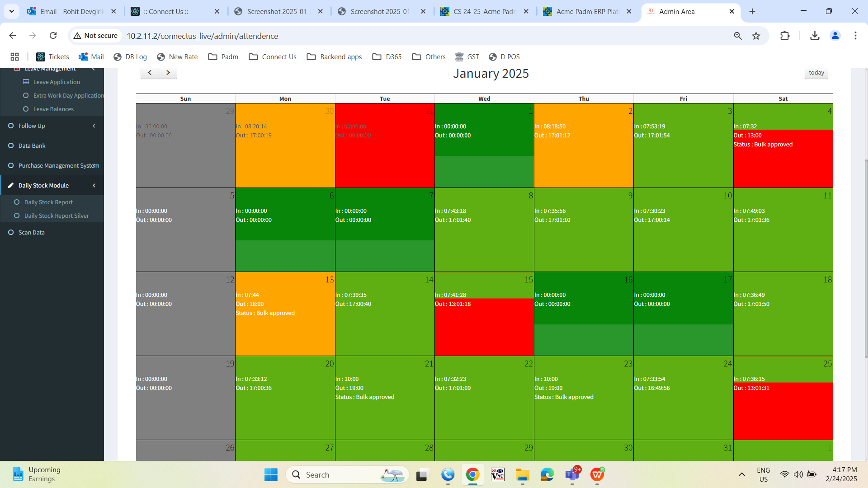Image resolution: width=868 pixels, height=488 pixels.
Task: Open VNC viewer from the taskbar
Action: [x=497, y=474]
